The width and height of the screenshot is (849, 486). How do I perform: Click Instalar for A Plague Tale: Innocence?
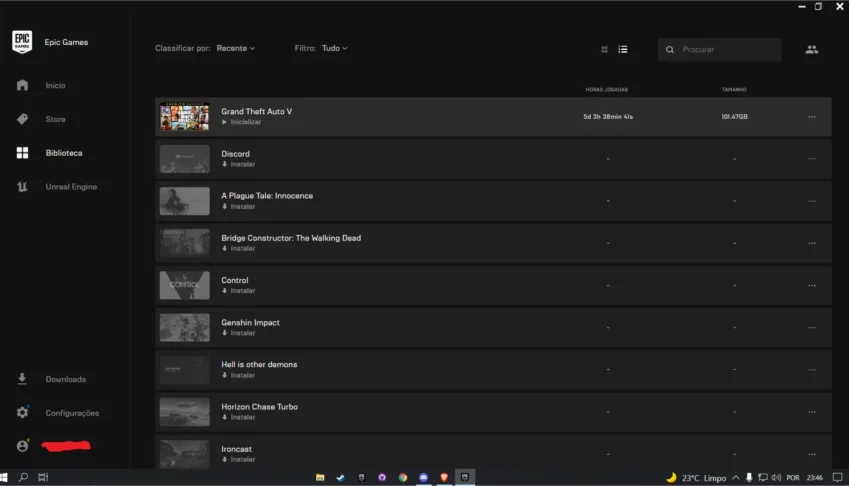point(239,206)
